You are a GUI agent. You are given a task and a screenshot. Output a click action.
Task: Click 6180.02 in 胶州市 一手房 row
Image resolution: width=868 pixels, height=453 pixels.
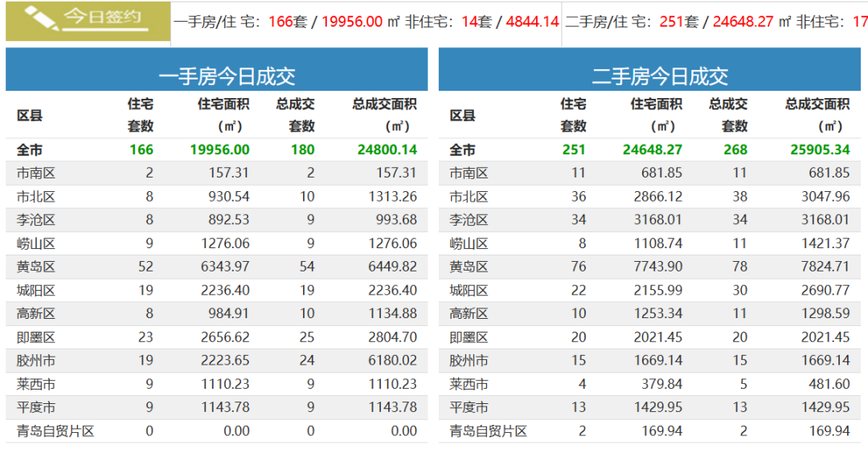tap(392, 361)
